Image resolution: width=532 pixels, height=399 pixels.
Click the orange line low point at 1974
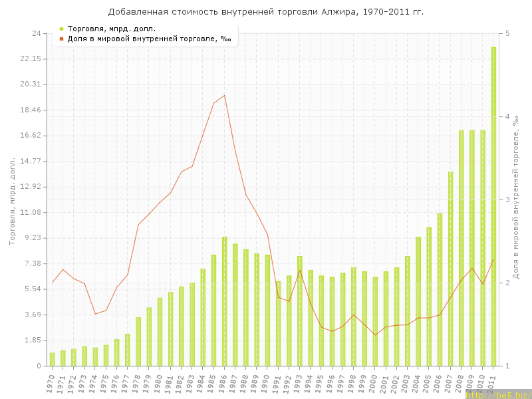pos(95,314)
